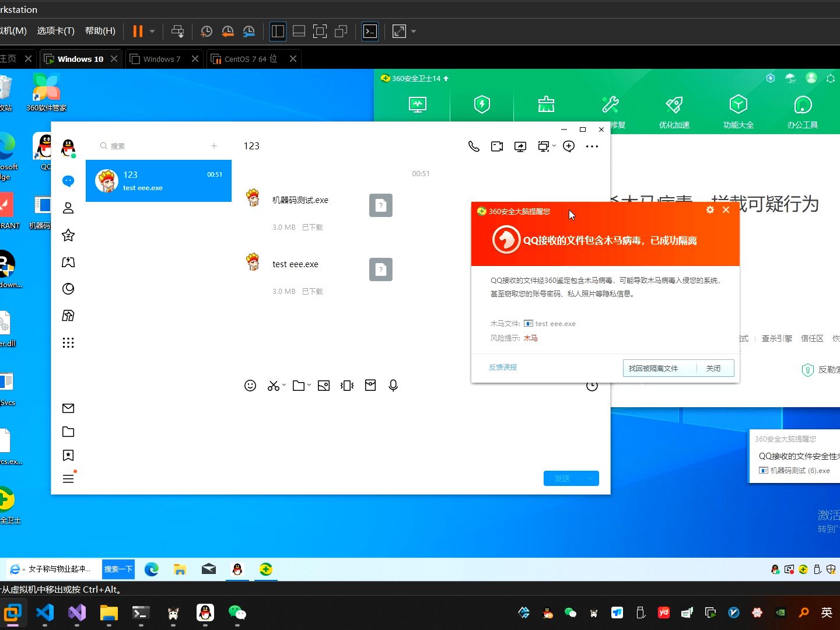The height and width of the screenshot is (630, 840).
Task: Open settings gear in the 360 alert popup
Action: click(710, 210)
